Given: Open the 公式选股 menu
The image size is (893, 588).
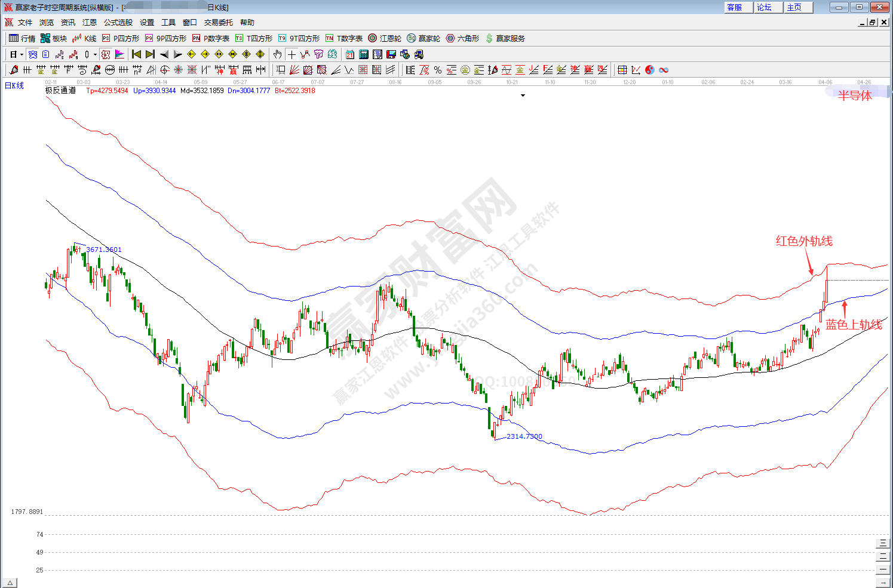Looking at the screenshot, I should click(118, 22).
